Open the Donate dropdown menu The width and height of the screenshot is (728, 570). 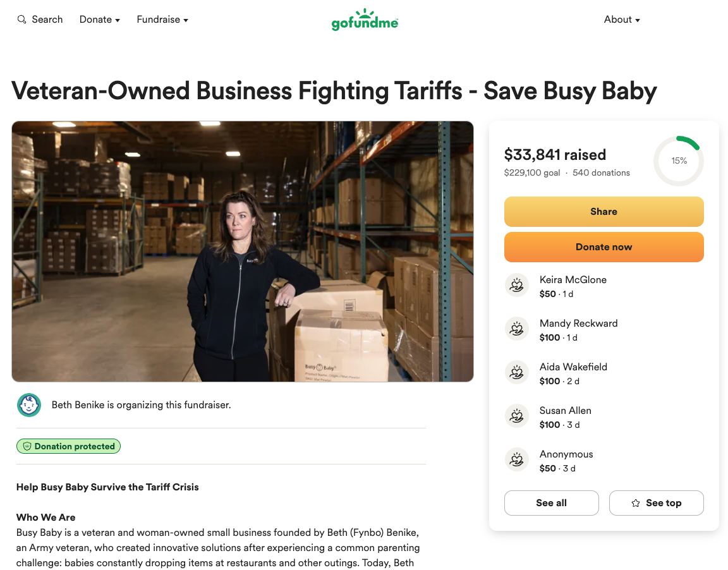pos(100,20)
